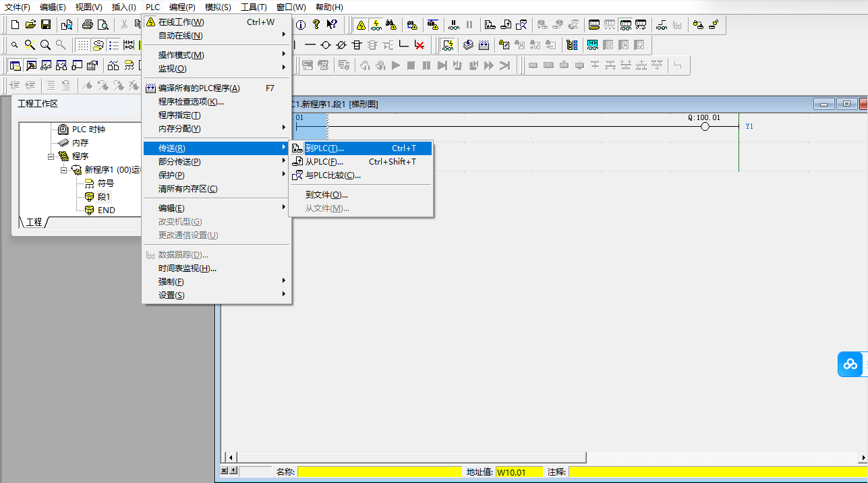Screen dimensions: 868x483
Task: Open the 文件(F) menu
Action: tap(18, 7)
